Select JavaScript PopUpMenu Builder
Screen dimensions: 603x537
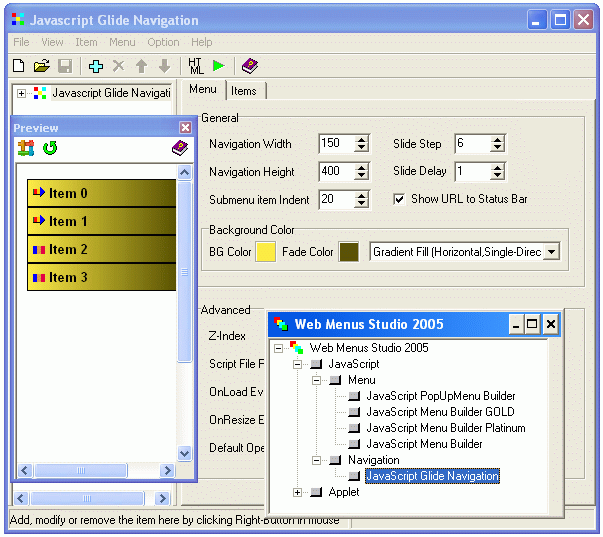[441, 396]
